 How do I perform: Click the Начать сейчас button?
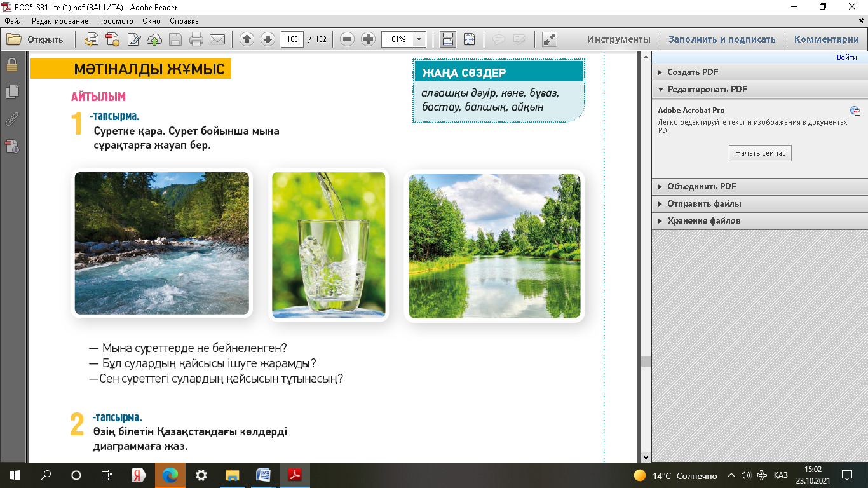tap(760, 153)
